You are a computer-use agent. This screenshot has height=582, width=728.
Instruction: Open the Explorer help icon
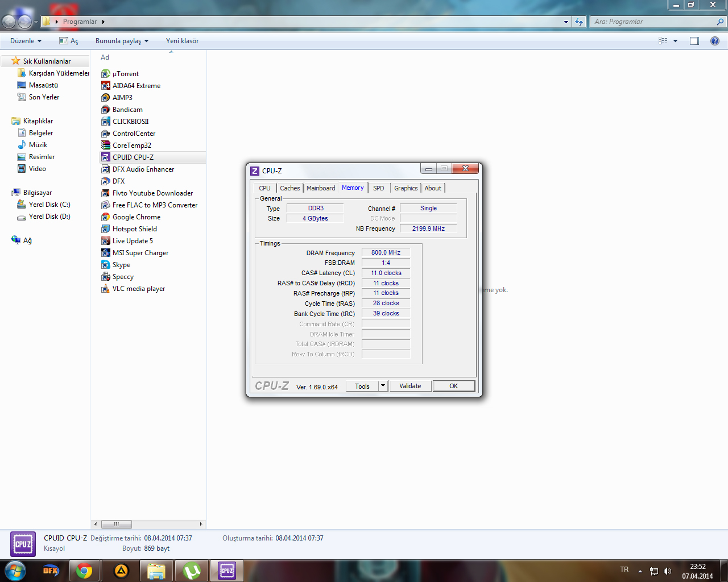click(x=715, y=41)
